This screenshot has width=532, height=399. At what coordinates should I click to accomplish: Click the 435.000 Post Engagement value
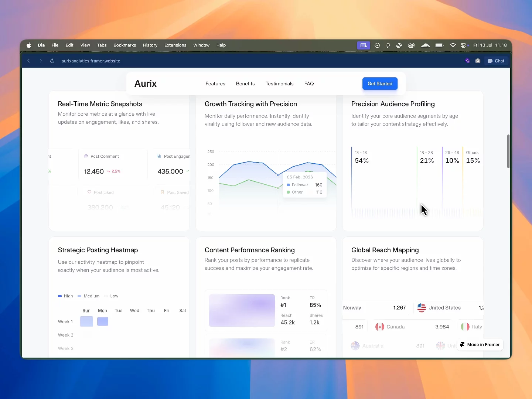tap(170, 171)
